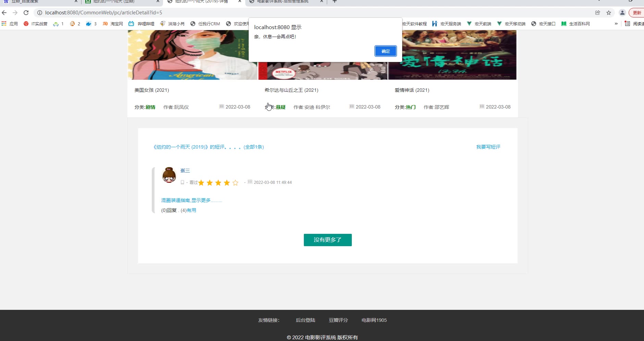This screenshot has height=341, width=644.
Task: Switch to the 豆瓣 movie tab
Action: pyautogui.click(x=122, y=1)
